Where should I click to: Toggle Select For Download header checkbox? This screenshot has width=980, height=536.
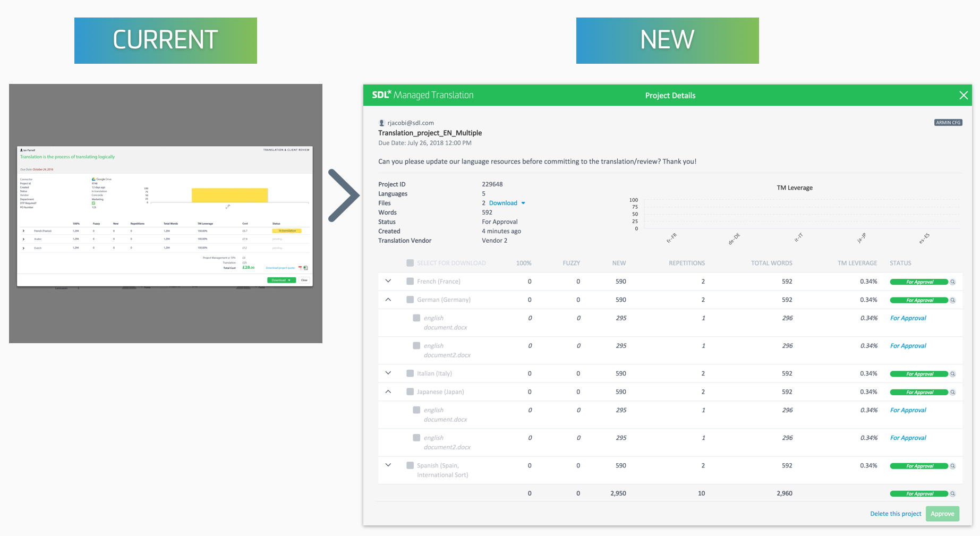tap(410, 263)
